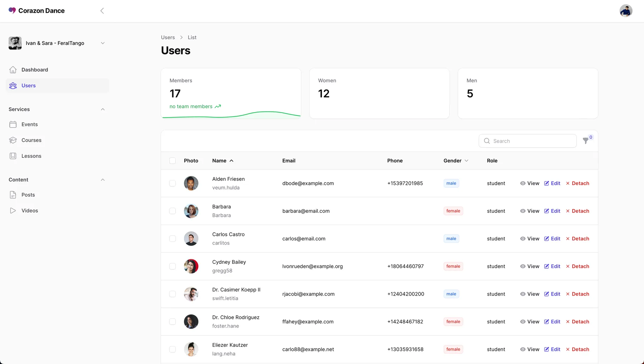Image resolution: width=644 pixels, height=364 pixels.
Task: Click the Videos play icon
Action: pos(13,210)
